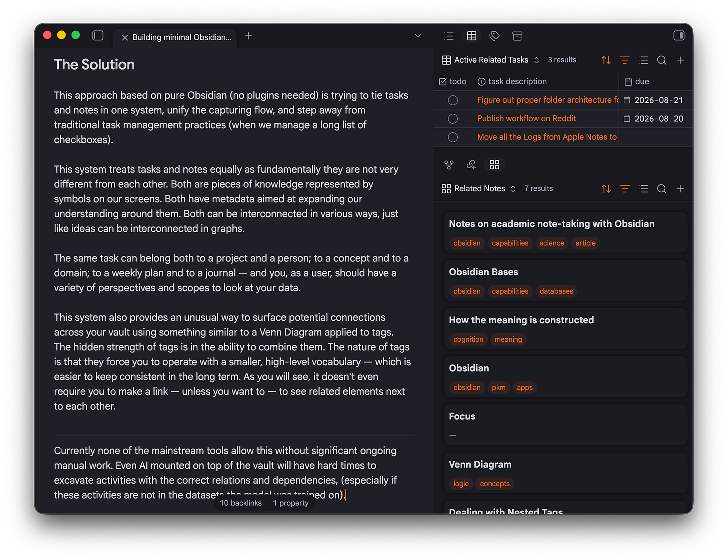The image size is (728, 560).
Task: Click the databases tag
Action: pos(556,291)
